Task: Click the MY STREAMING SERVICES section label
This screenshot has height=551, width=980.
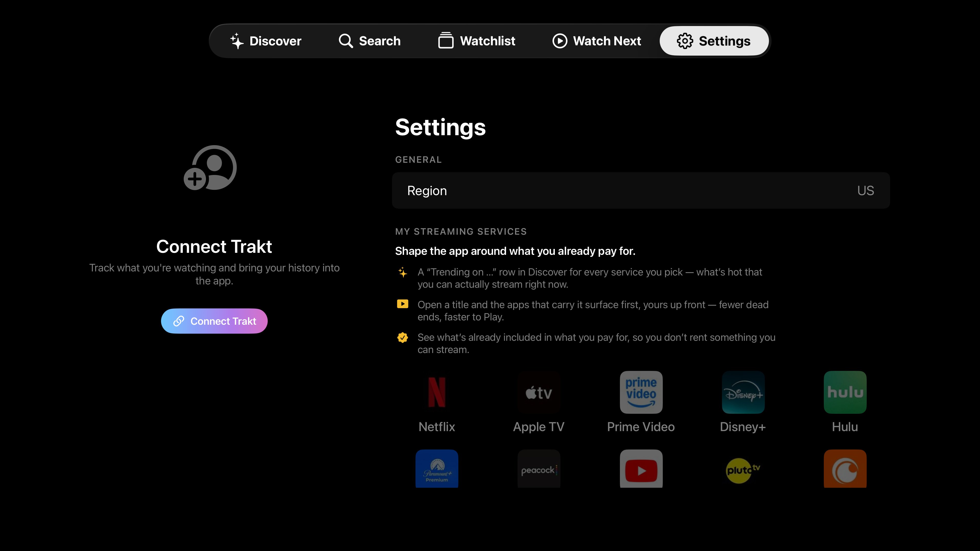Action: point(461,232)
